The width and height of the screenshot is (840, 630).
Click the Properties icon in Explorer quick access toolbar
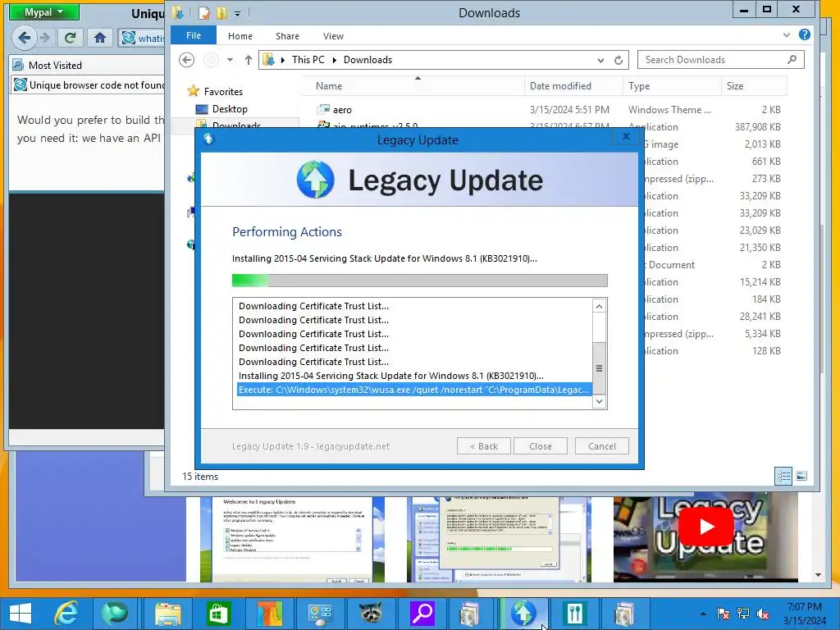pyautogui.click(x=203, y=13)
